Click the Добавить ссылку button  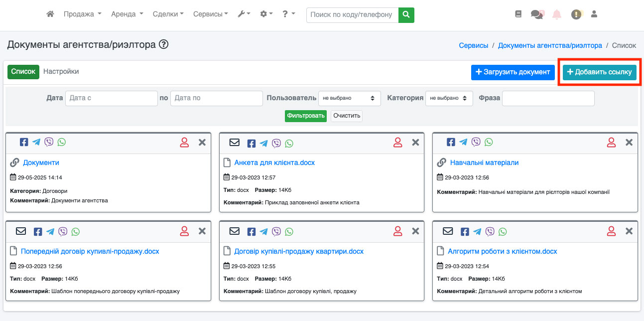[x=600, y=72]
